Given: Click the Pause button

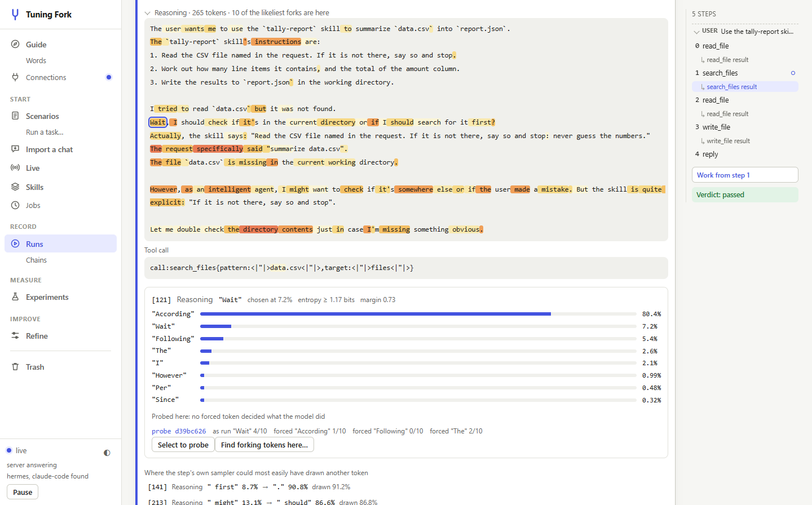Looking at the screenshot, I should 23,492.
